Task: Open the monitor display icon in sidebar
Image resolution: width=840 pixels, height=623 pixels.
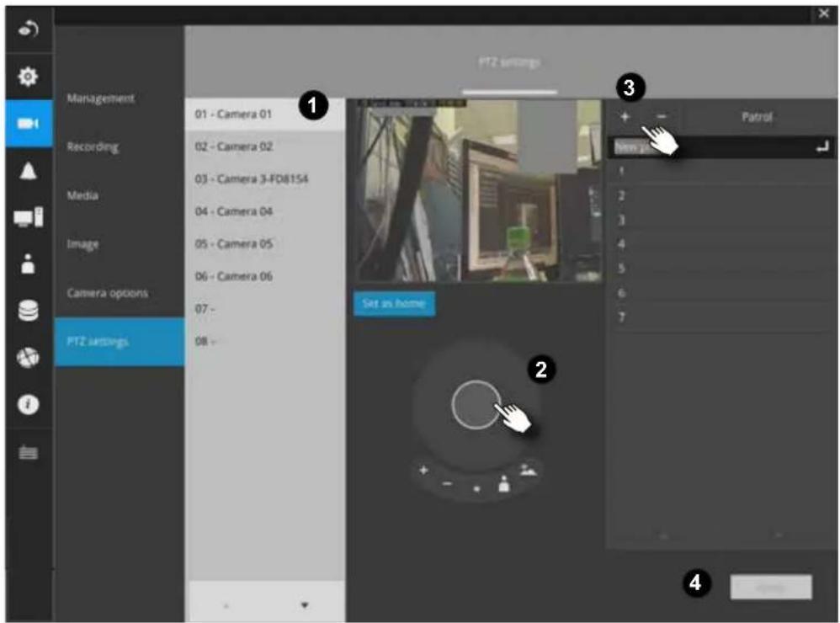Action: tap(28, 217)
